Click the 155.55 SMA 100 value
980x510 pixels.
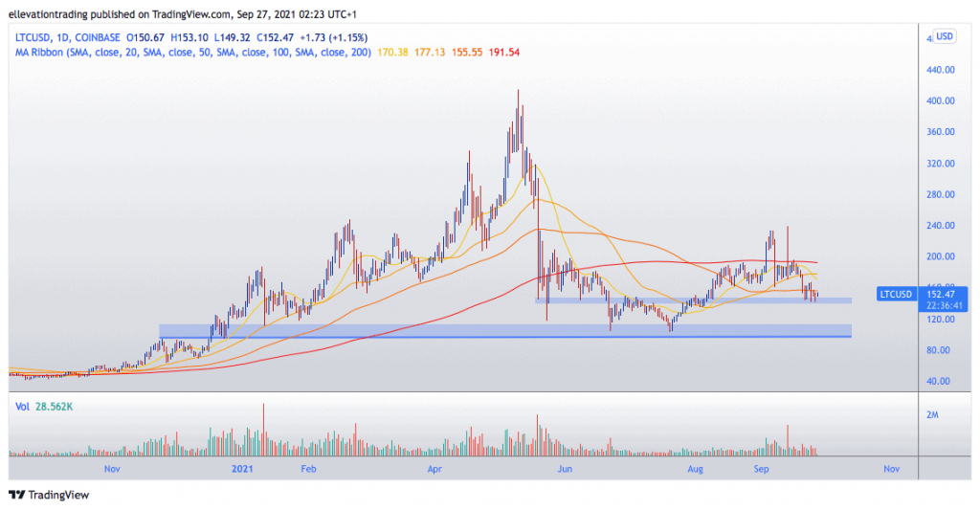click(467, 53)
